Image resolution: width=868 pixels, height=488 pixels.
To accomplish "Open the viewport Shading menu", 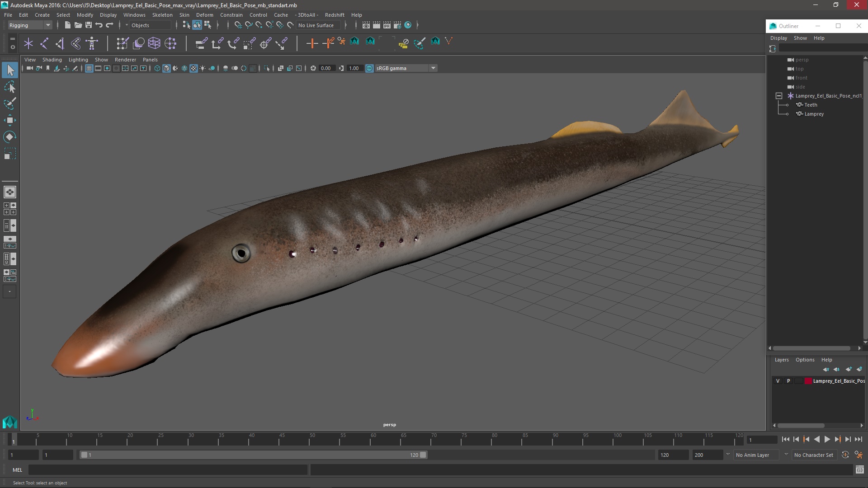I will 52,60.
